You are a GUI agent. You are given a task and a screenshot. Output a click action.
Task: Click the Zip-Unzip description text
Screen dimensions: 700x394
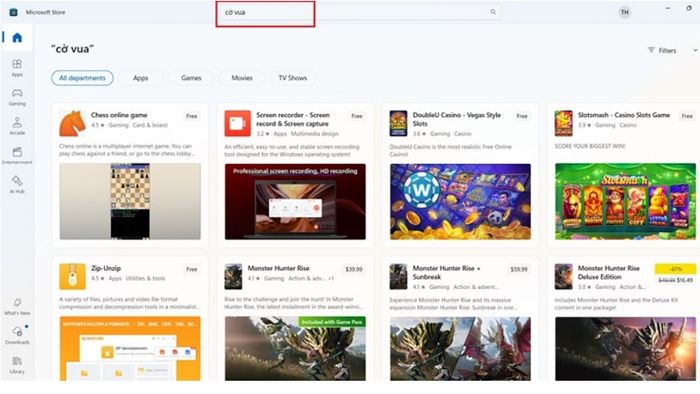(x=129, y=303)
